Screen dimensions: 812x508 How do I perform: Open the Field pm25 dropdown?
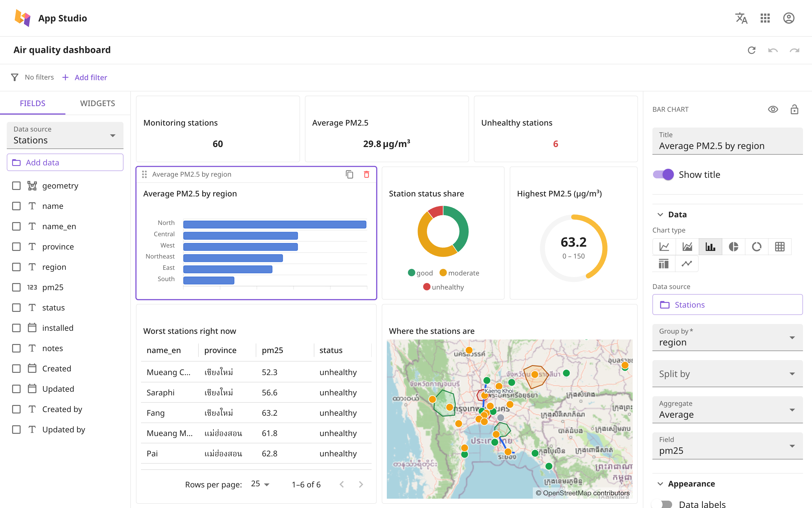click(x=727, y=446)
